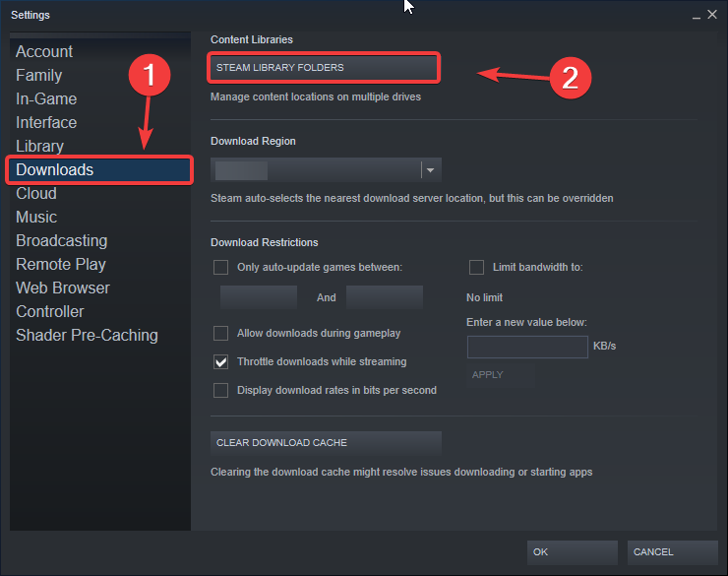This screenshot has width=728, height=576.
Task: Click the text about clearing the download cache
Action: pos(401,472)
